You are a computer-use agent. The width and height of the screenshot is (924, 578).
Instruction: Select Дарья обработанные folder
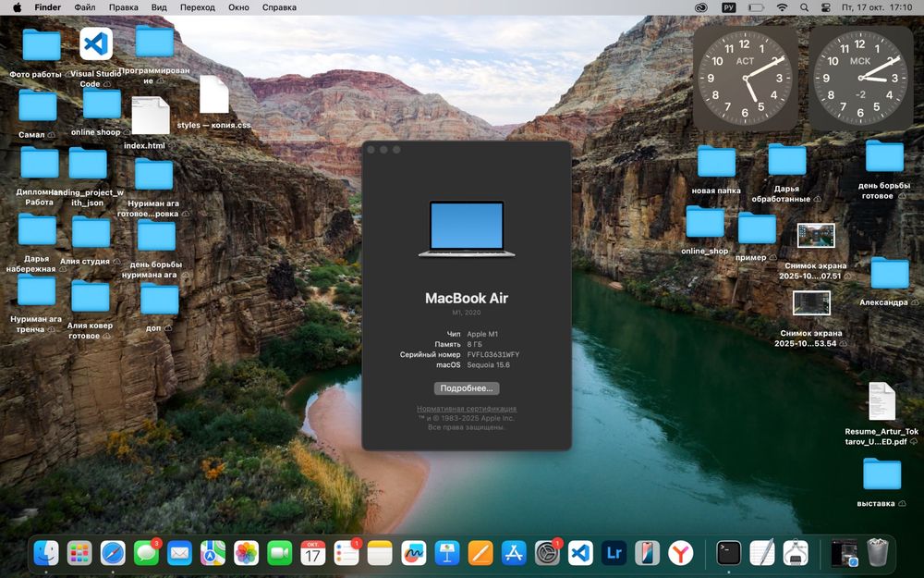(787, 160)
